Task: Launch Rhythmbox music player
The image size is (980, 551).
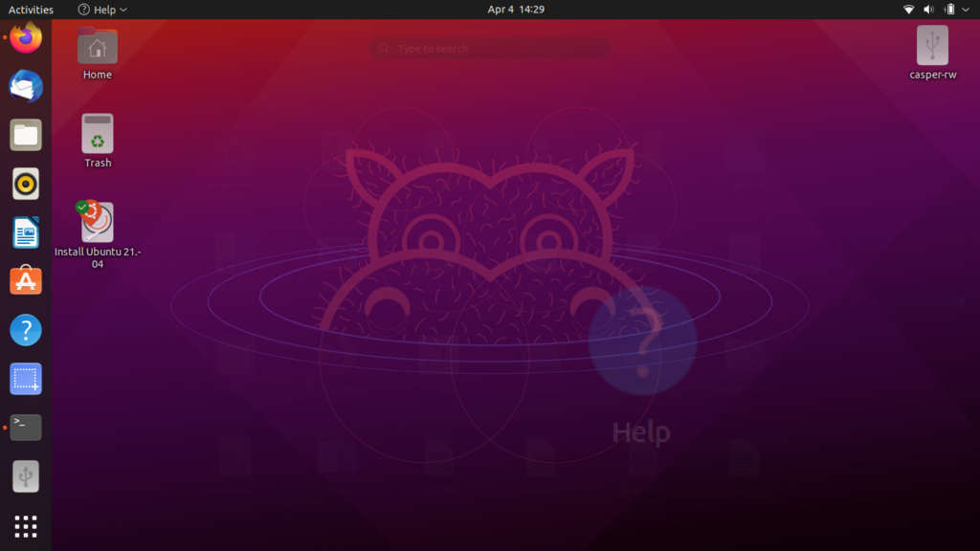Action: point(26,184)
